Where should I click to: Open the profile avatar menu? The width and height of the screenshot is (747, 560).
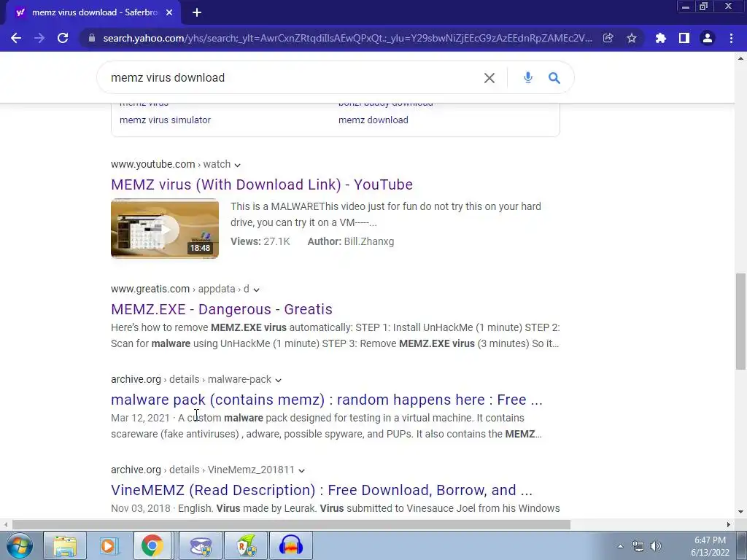click(708, 38)
